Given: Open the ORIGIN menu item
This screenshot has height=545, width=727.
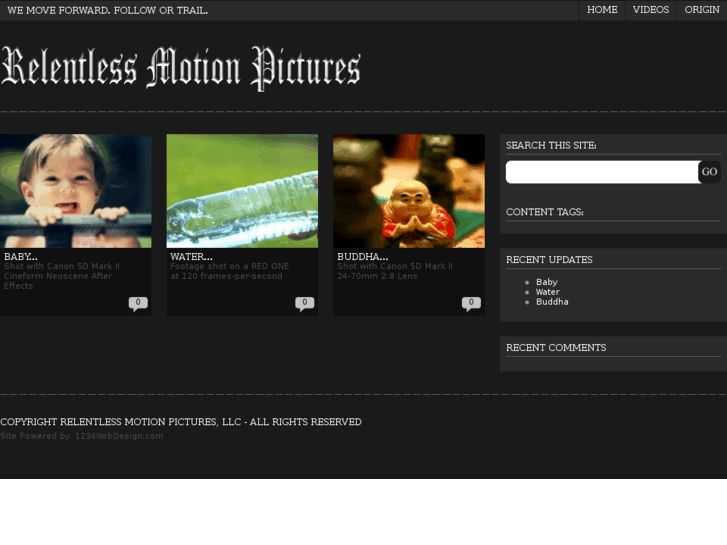Looking at the screenshot, I should click(x=701, y=10).
